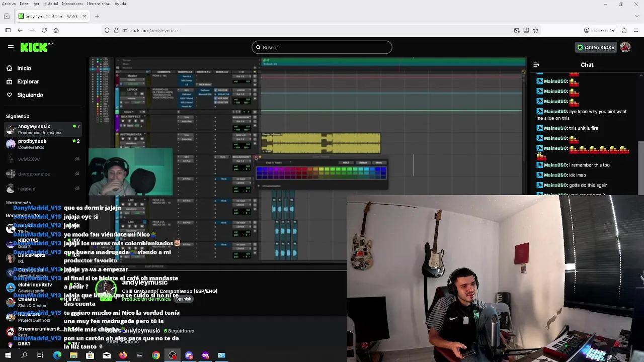Viewport: 644px width, 362px height.
Task: Open offline channel vvM2Xvv
Action: tap(42, 159)
